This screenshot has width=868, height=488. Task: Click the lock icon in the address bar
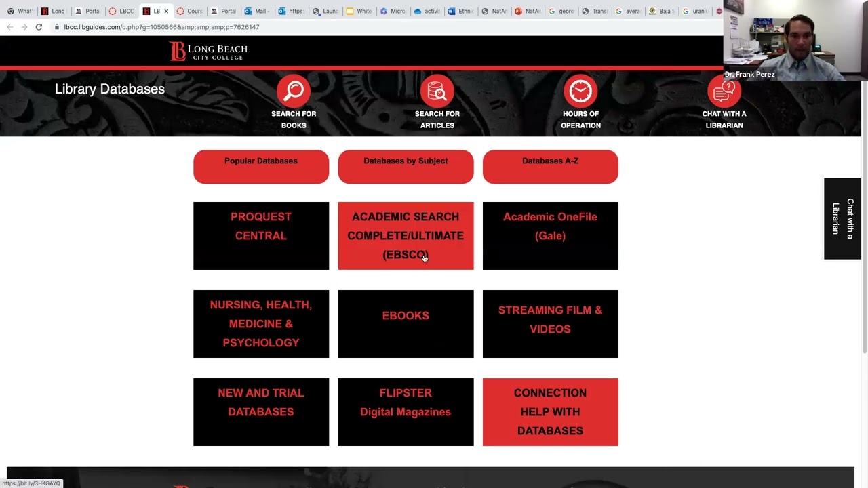tap(57, 27)
